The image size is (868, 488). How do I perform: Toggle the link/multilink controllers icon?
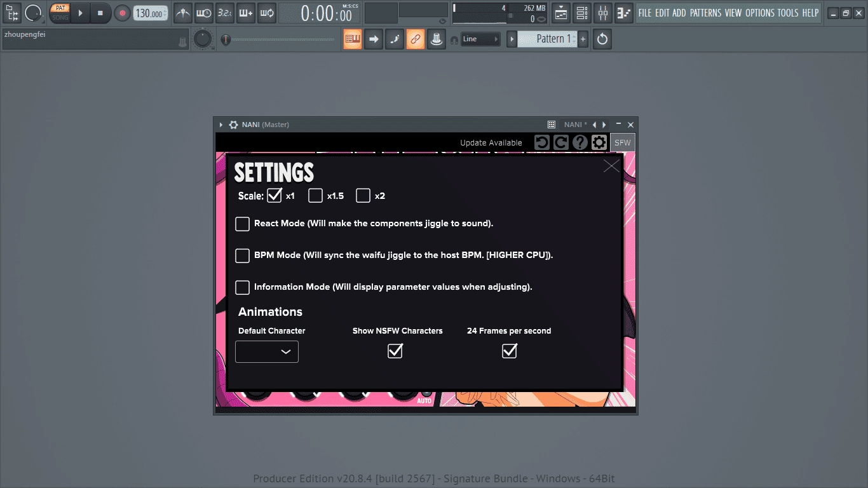pos(416,39)
